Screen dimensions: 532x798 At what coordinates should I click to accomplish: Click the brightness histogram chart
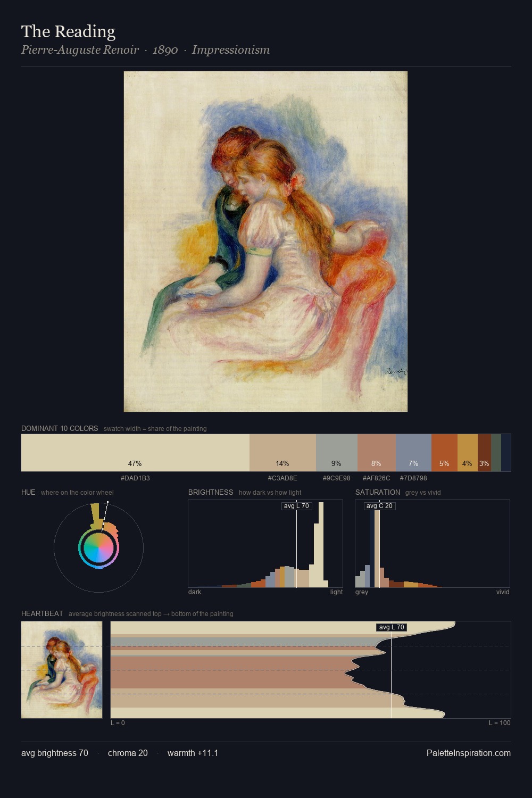coord(265,544)
